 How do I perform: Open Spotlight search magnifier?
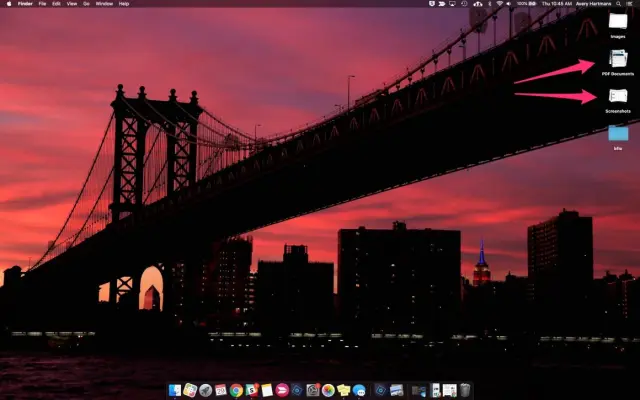[x=618, y=4]
